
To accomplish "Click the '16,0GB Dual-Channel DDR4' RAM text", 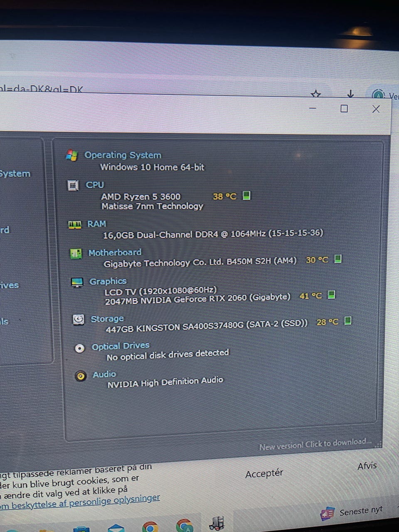I will pyautogui.click(x=160, y=235).
